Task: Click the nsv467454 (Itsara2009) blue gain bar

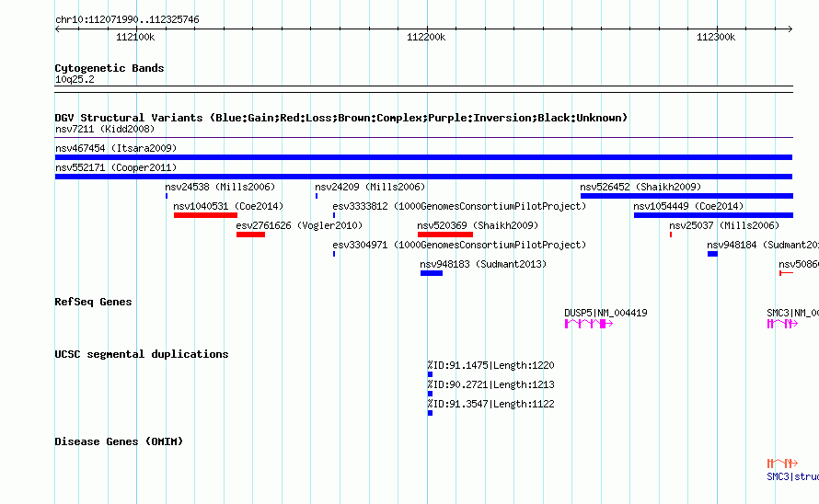Action: (x=423, y=157)
